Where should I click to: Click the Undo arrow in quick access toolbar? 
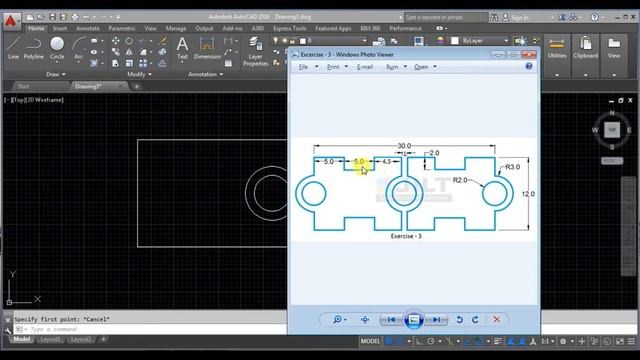pyautogui.click(x=86, y=17)
